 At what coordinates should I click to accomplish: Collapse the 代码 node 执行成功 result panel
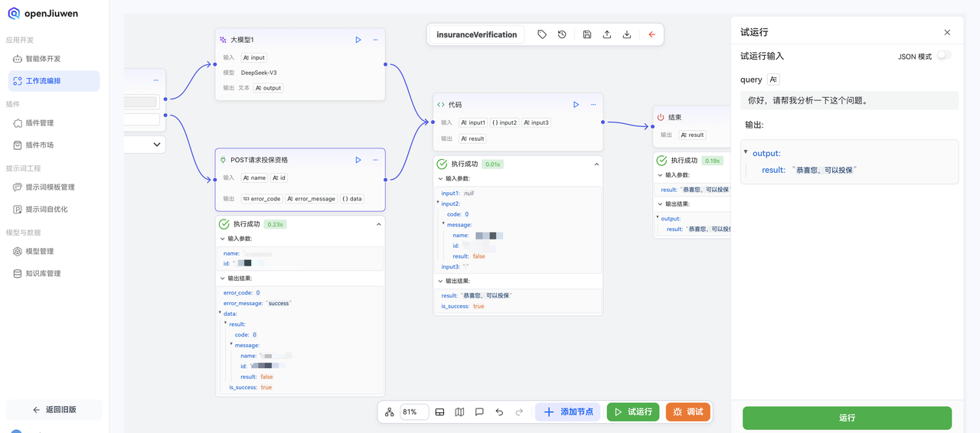[x=596, y=164]
